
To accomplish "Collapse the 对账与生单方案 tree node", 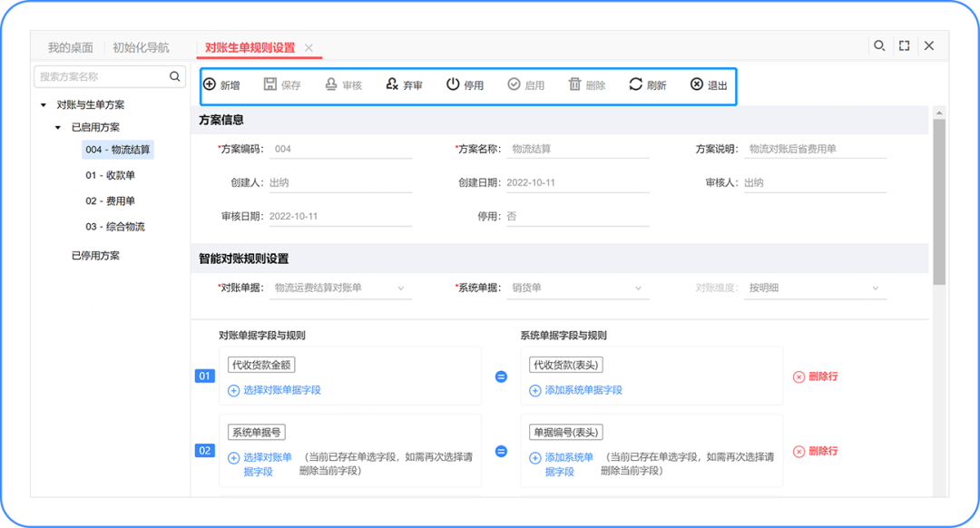I will 44,105.
